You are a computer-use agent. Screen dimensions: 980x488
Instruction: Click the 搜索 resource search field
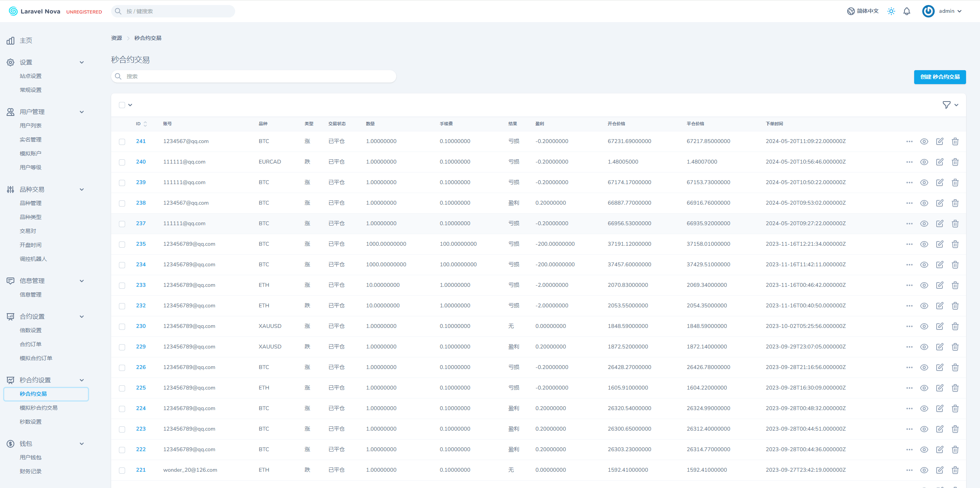coord(254,76)
